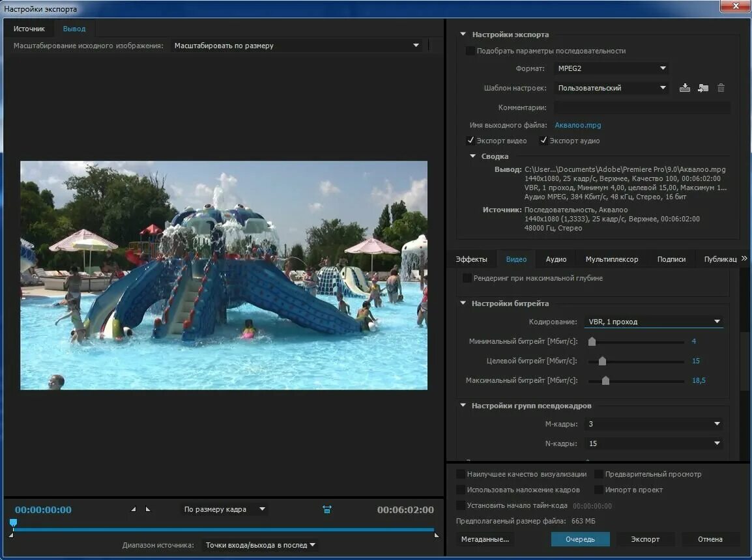The width and height of the screenshot is (752, 560).
Task: Click the video preview image
Action: [224, 275]
